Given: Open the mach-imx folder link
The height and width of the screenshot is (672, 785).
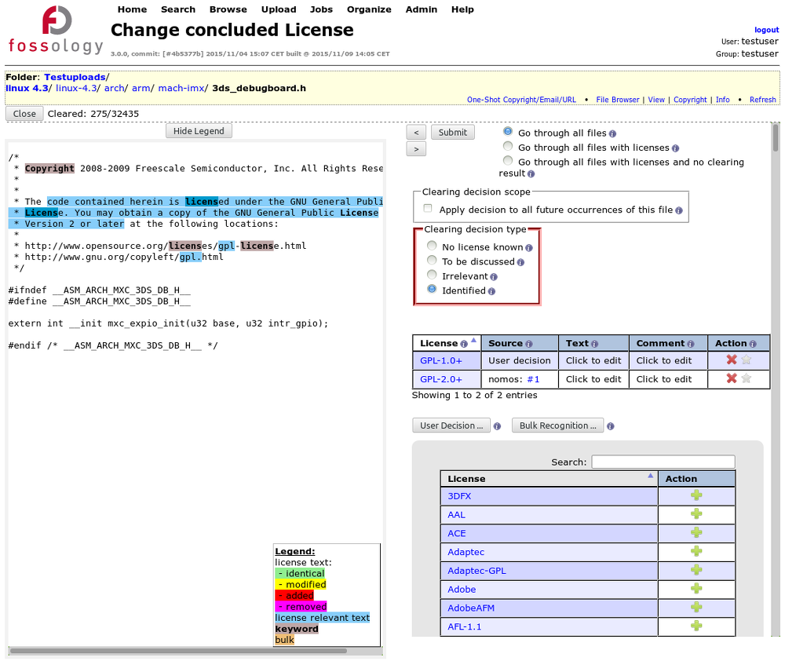Looking at the screenshot, I should pyautogui.click(x=181, y=88).
